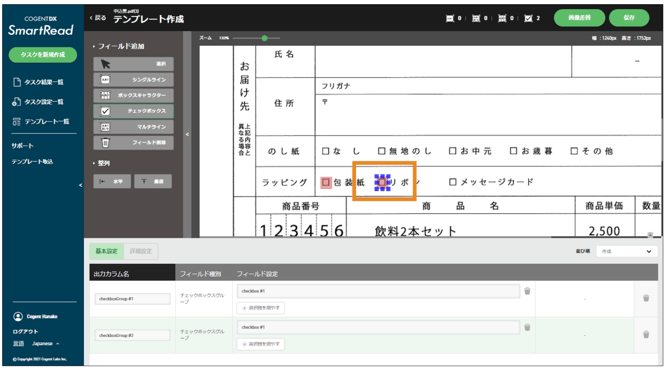Click the なし checkbox in のし紙 row
This screenshot has width=670, height=373.
tap(326, 151)
